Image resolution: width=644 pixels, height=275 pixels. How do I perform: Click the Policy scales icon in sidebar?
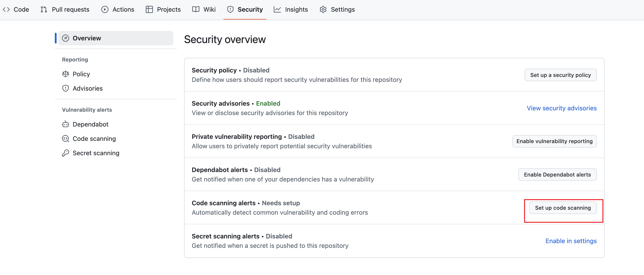[66, 74]
